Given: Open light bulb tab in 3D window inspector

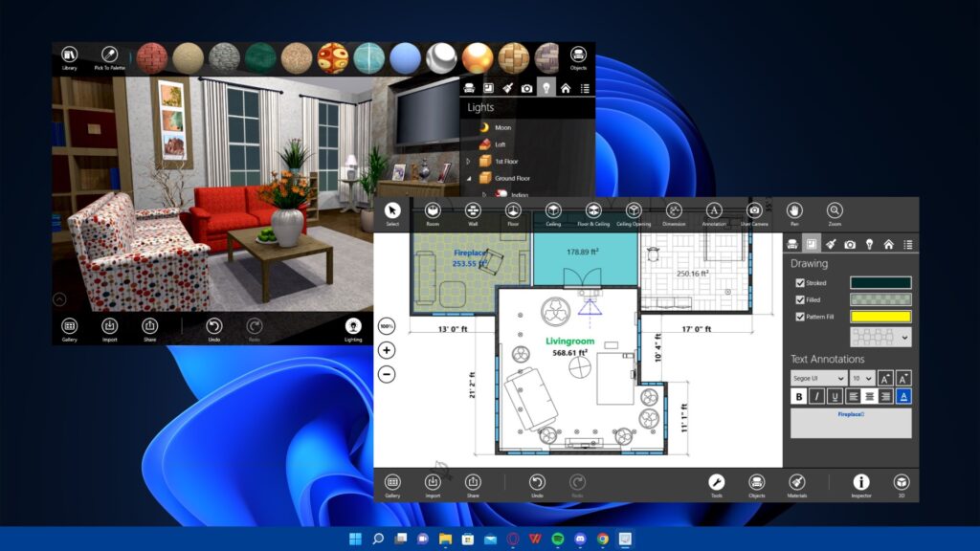Looking at the screenshot, I should (546, 88).
